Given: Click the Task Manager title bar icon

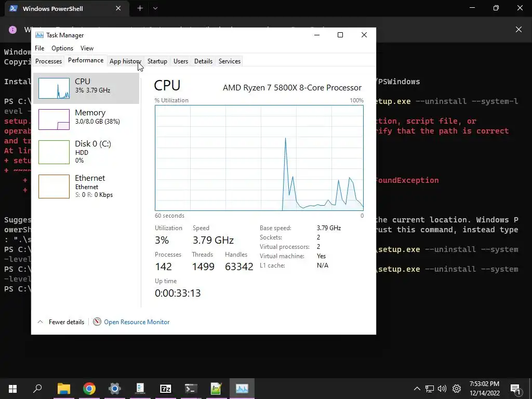Looking at the screenshot, I should pos(39,35).
